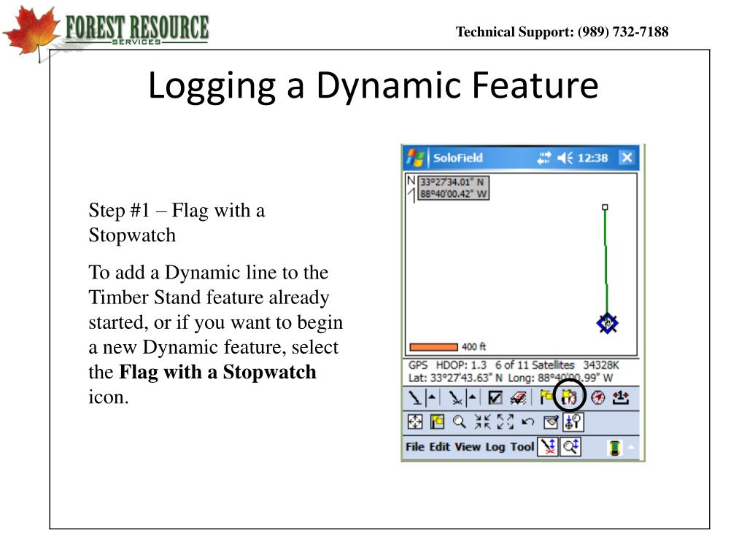Click the SoloField title text
Viewport: 747px width, 560px height.
[x=458, y=157]
